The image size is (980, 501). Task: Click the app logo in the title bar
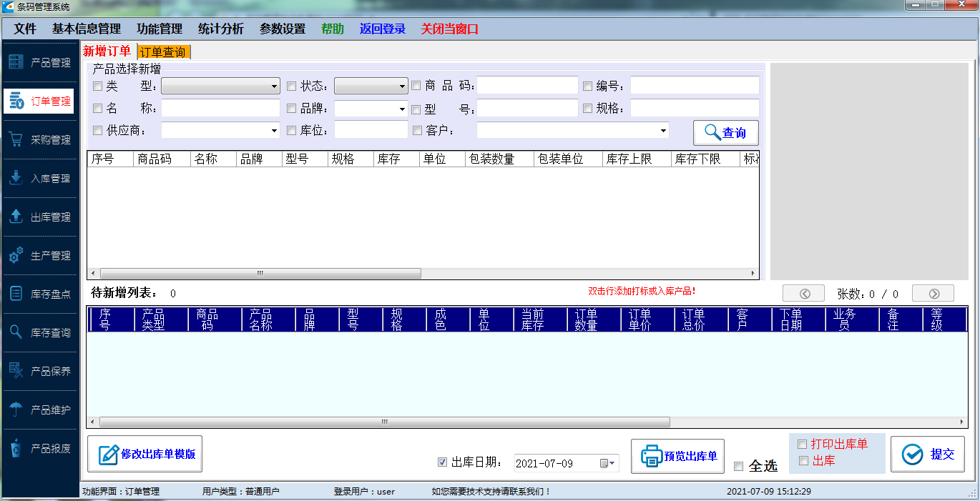[x=9, y=7]
